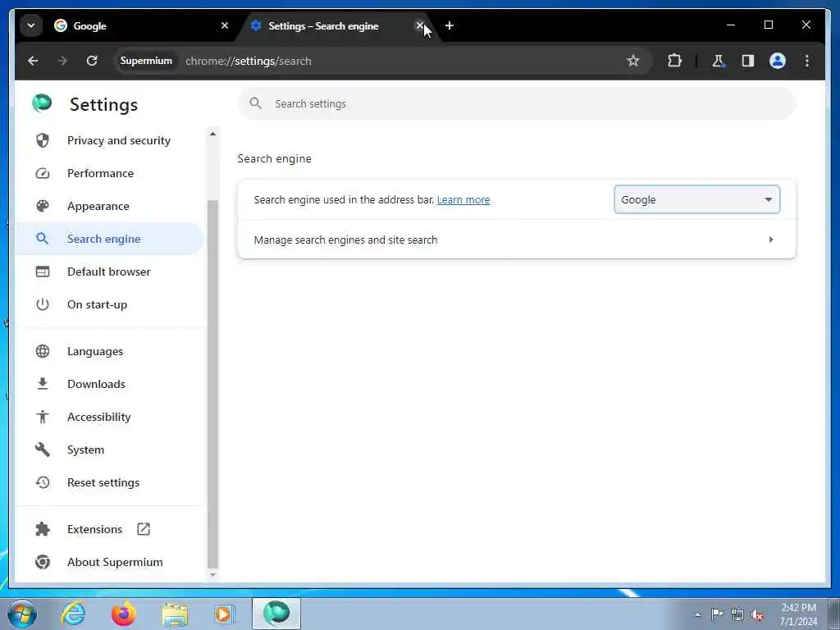Viewport: 840px width, 630px height.
Task: Click the network tray icon
Action: (737, 614)
